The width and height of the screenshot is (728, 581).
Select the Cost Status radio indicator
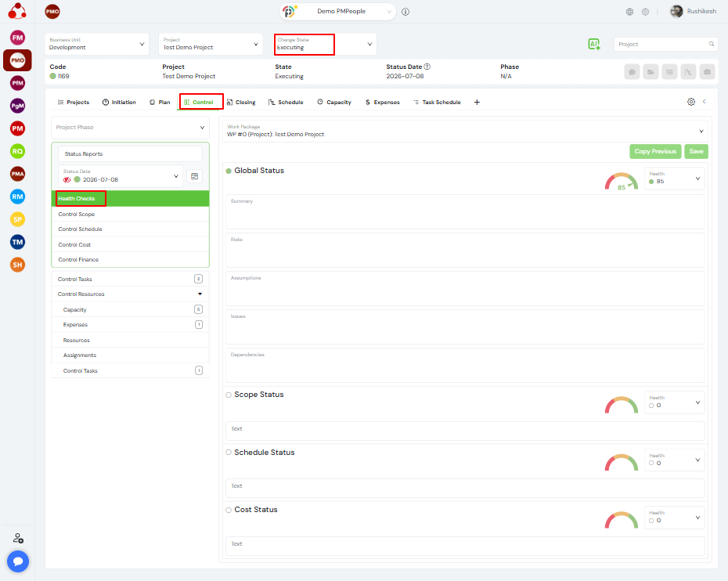point(229,510)
